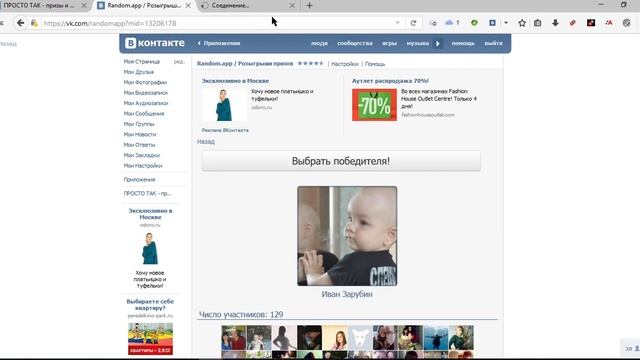Click выйти to log out
Viewport: 640px width, 360px height.
[x=493, y=43]
